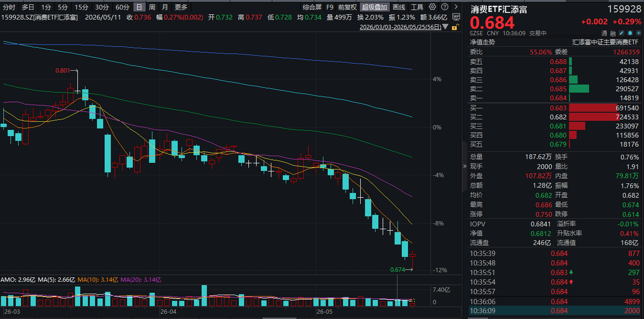
Task: Open the help question mark icon
Action: pos(444,7)
